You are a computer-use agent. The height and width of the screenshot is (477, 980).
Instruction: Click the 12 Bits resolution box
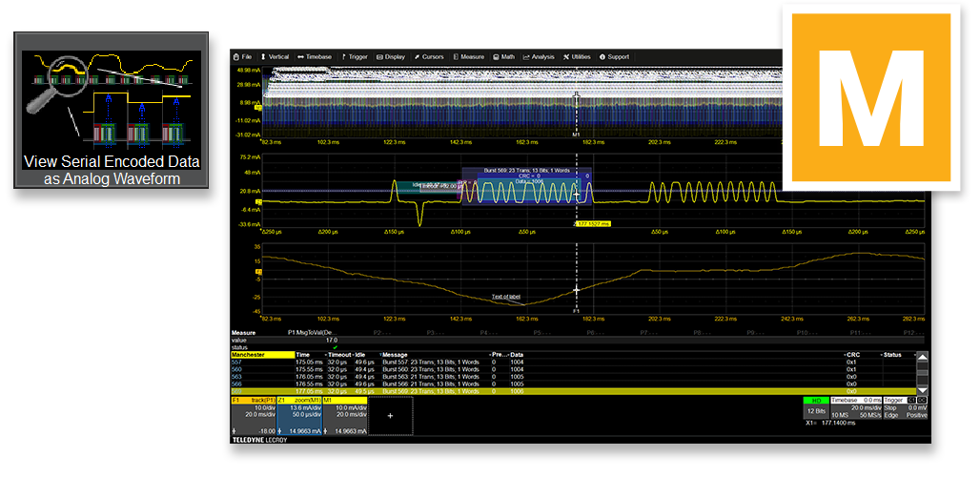click(816, 412)
